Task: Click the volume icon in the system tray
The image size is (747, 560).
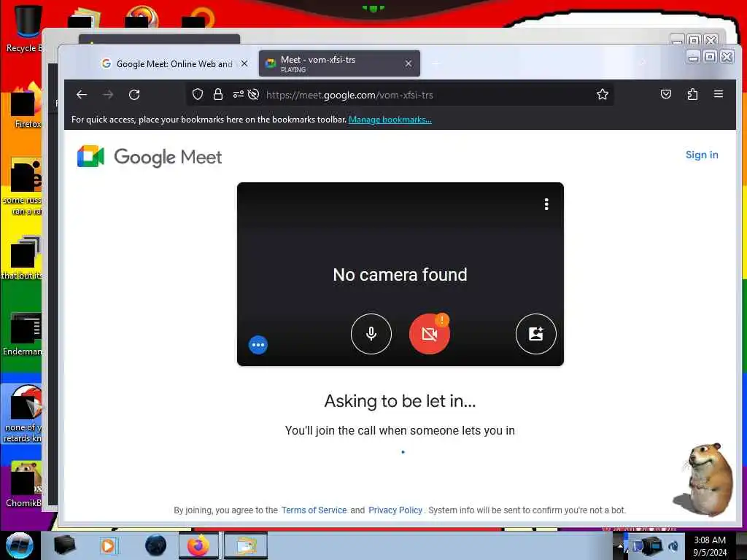Action: click(x=673, y=545)
